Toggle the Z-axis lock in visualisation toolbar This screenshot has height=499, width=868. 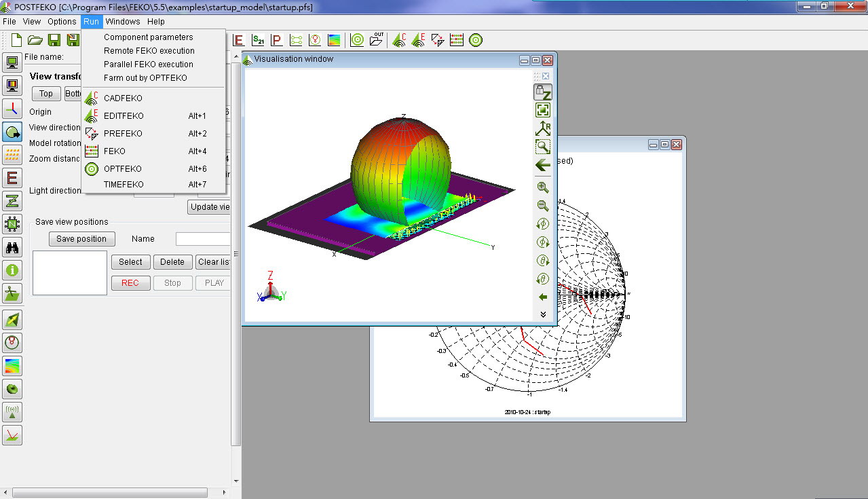(x=543, y=92)
